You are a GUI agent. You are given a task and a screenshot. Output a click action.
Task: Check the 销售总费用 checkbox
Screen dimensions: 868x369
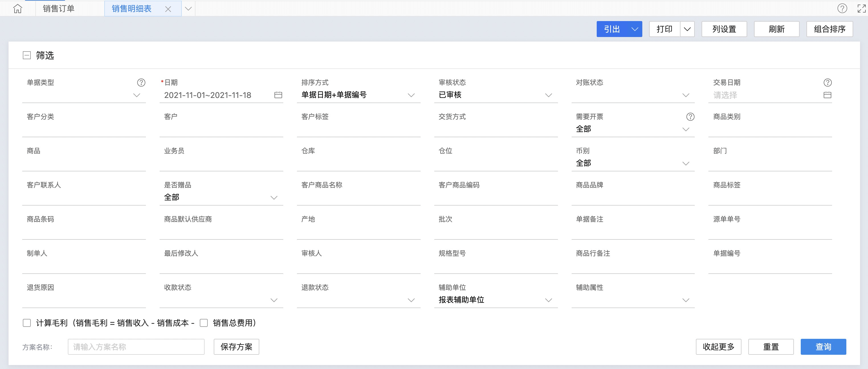pos(203,323)
